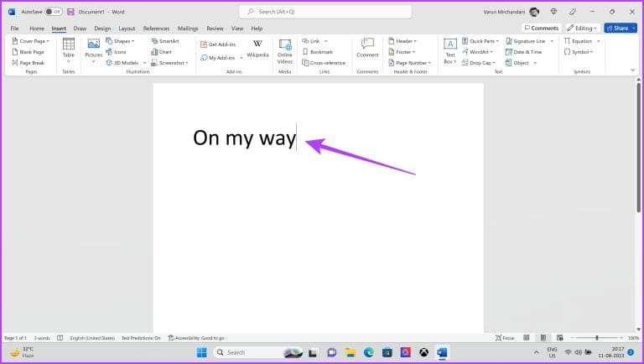644x364 pixels.
Task: Enable Focus mode in status bar
Action: (x=506, y=338)
